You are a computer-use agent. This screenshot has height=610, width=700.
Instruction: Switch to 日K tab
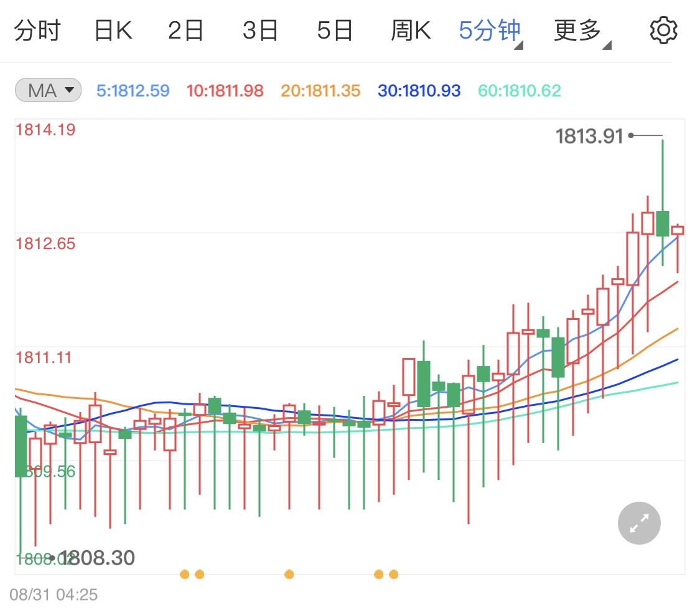pos(113,30)
